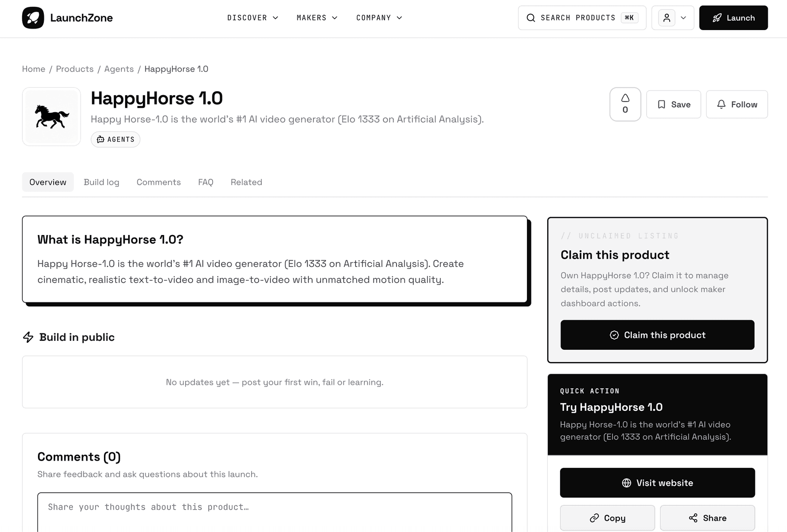The height and width of the screenshot is (532, 787).
Task: Open the Company dropdown
Action: click(379, 18)
